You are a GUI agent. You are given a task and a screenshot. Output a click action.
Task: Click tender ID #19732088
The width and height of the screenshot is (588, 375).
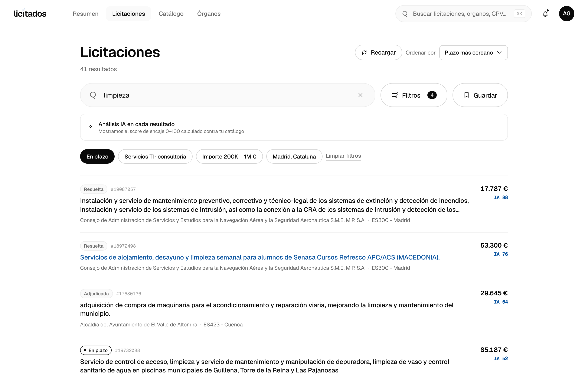[127, 350]
